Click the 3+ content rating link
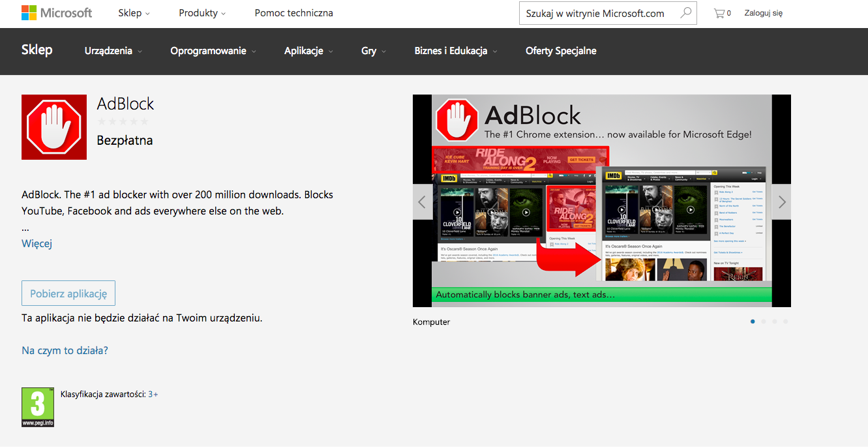868x448 pixels. click(153, 394)
